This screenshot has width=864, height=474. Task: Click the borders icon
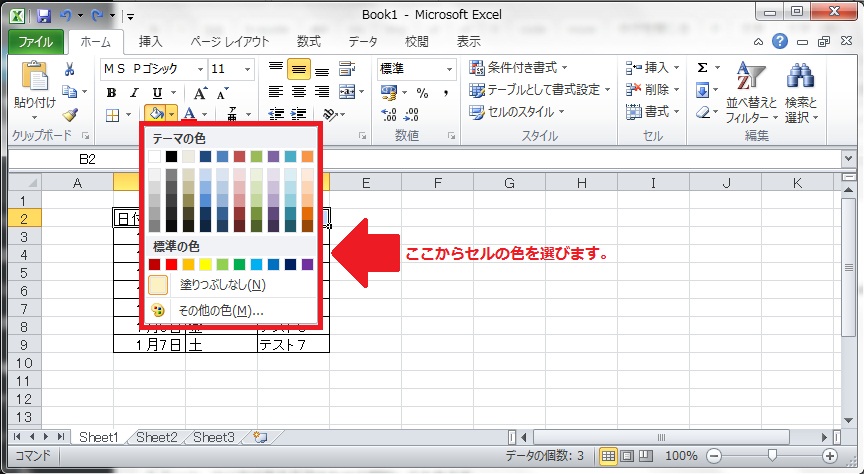(x=112, y=115)
